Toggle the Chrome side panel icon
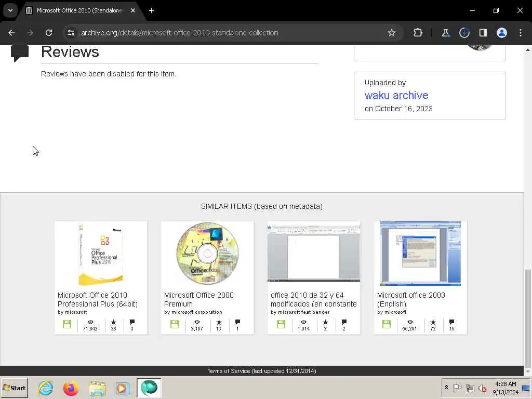This screenshot has height=399, width=532. [483, 33]
